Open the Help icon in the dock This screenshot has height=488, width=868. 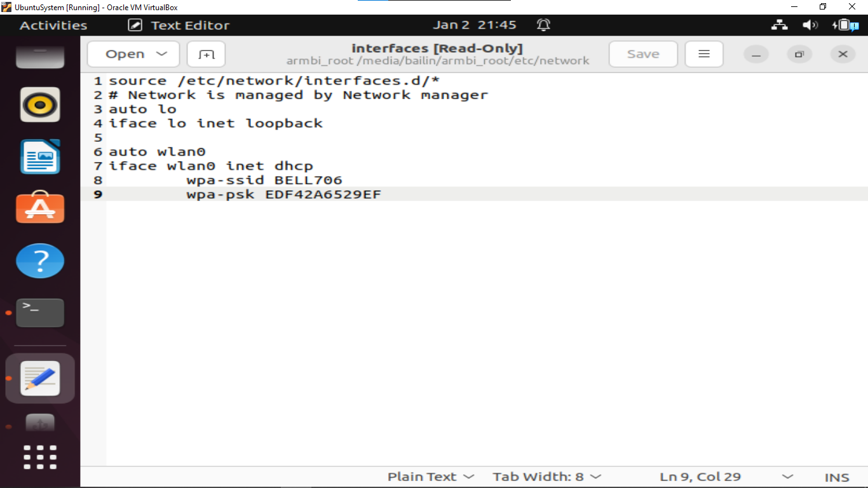[x=40, y=261]
